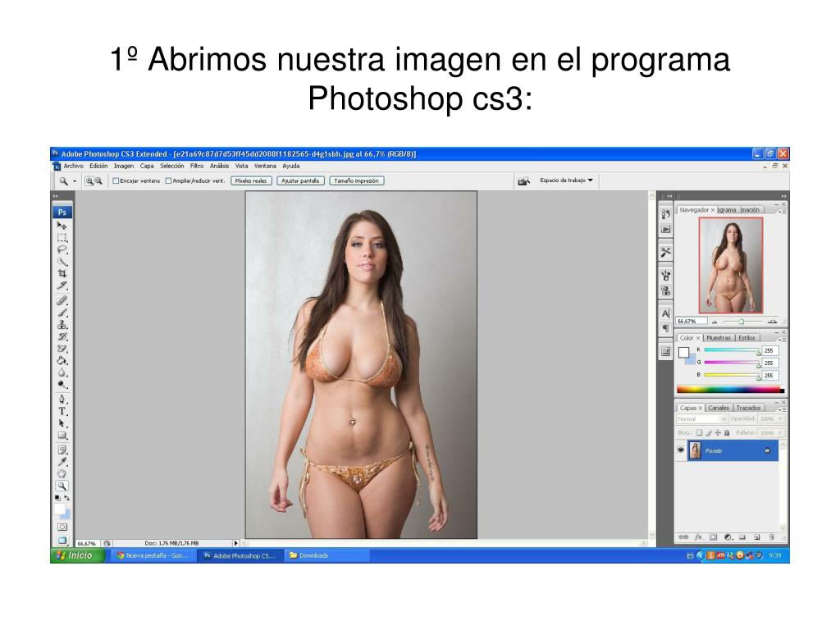Click the zoom out magnifier option
This screenshot has width=840, height=630.
[x=98, y=181]
